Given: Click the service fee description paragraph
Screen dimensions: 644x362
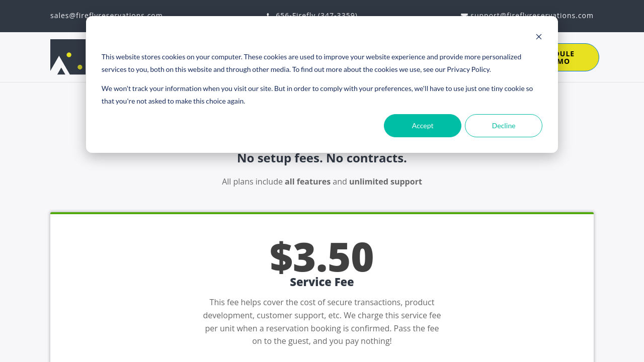Looking at the screenshot, I should (321, 322).
